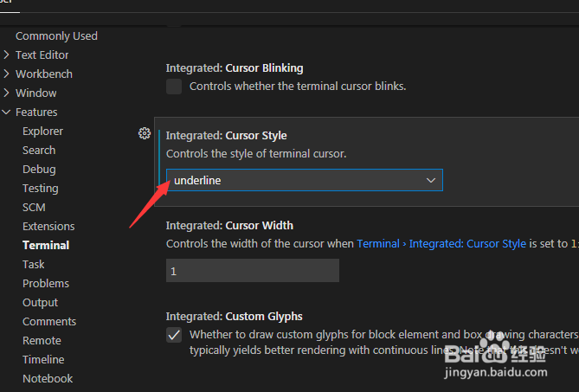
Task: Open Testing settings category
Action: click(41, 188)
